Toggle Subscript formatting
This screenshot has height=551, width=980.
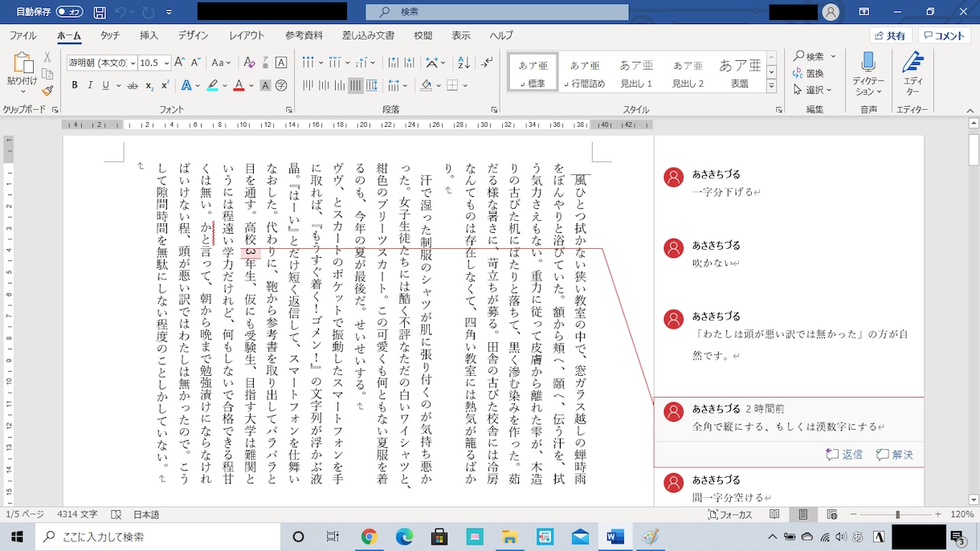(x=149, y=85)
